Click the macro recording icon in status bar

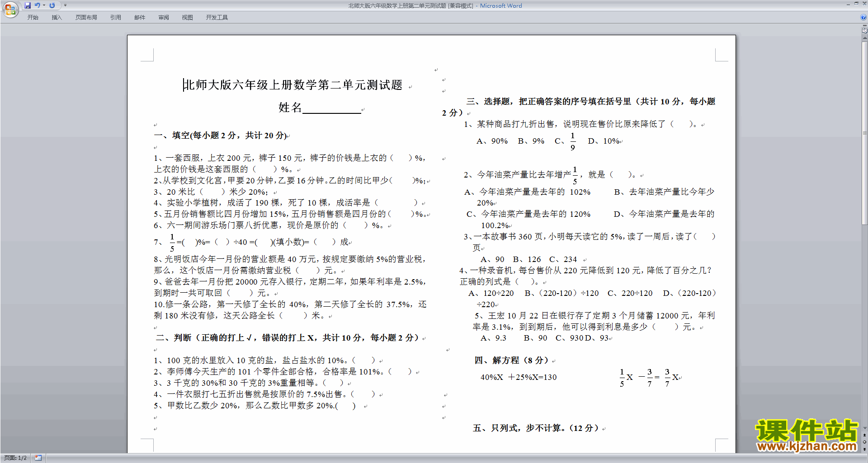pos(38,458)
